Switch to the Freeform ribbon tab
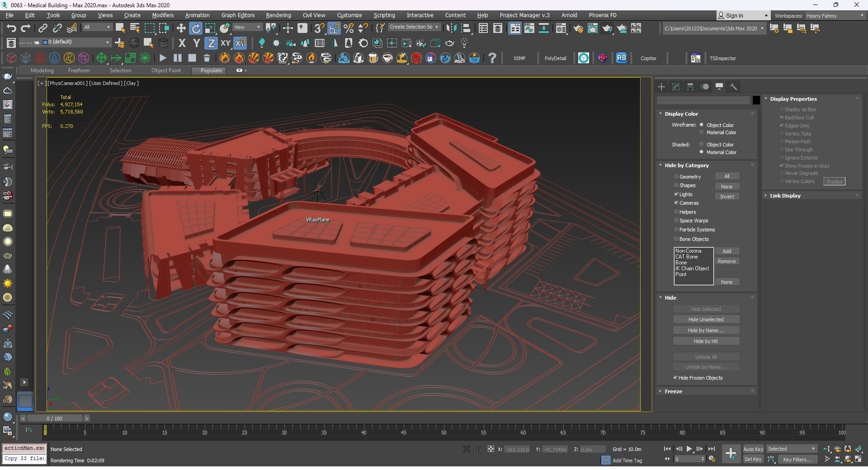 [x=79, y=70]
